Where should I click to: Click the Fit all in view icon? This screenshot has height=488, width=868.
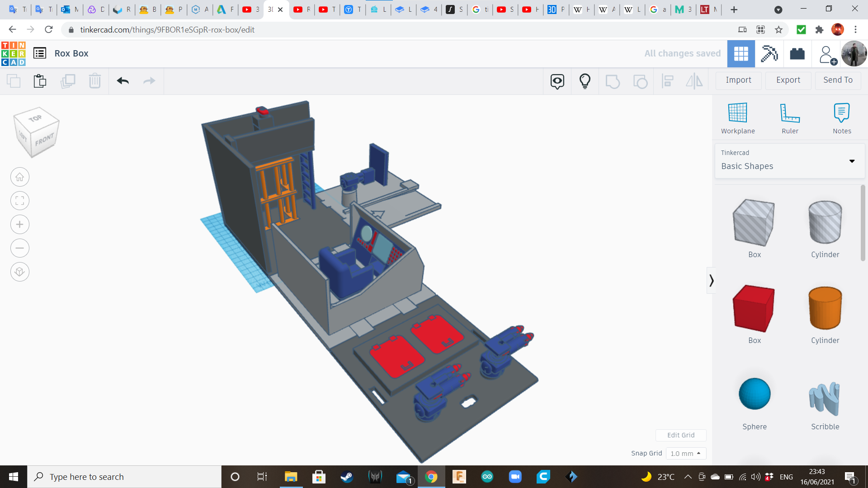[x=20, y=201]
